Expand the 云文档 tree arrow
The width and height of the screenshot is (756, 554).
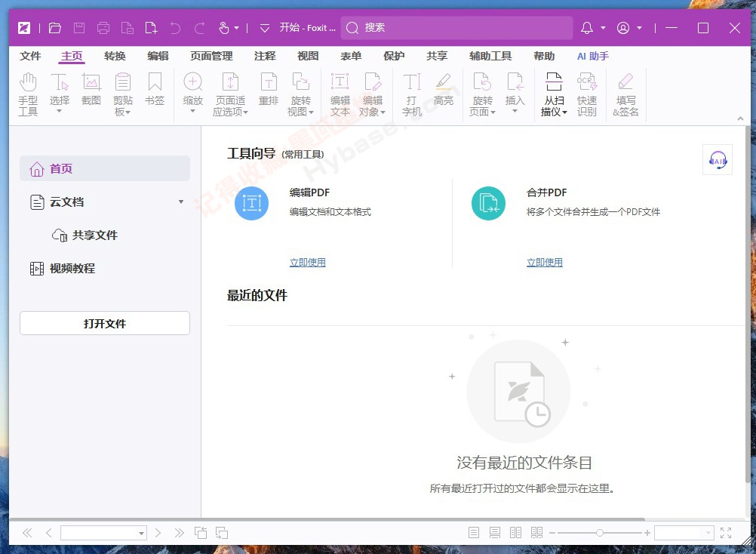[181, 202]
